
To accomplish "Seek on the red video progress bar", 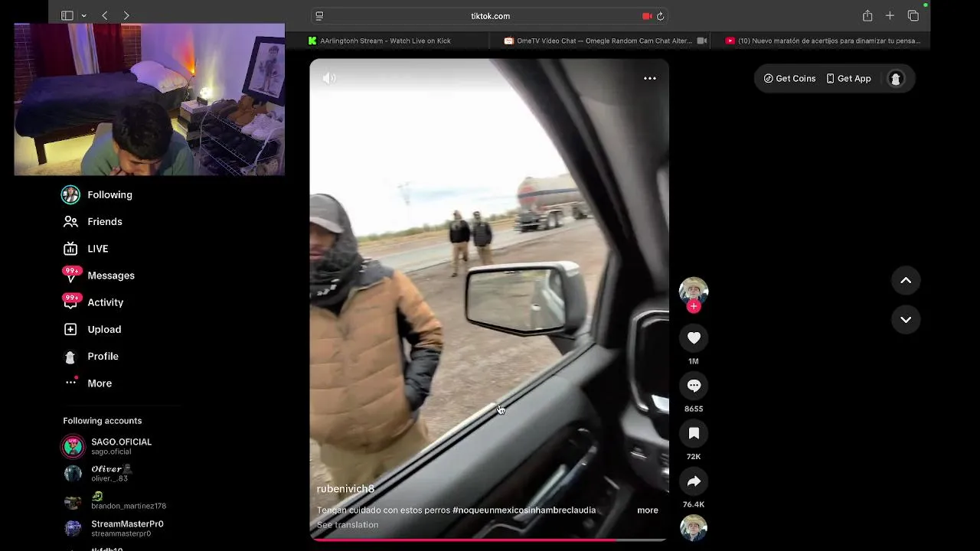I will pyautogui.click(x=488, y=540).
